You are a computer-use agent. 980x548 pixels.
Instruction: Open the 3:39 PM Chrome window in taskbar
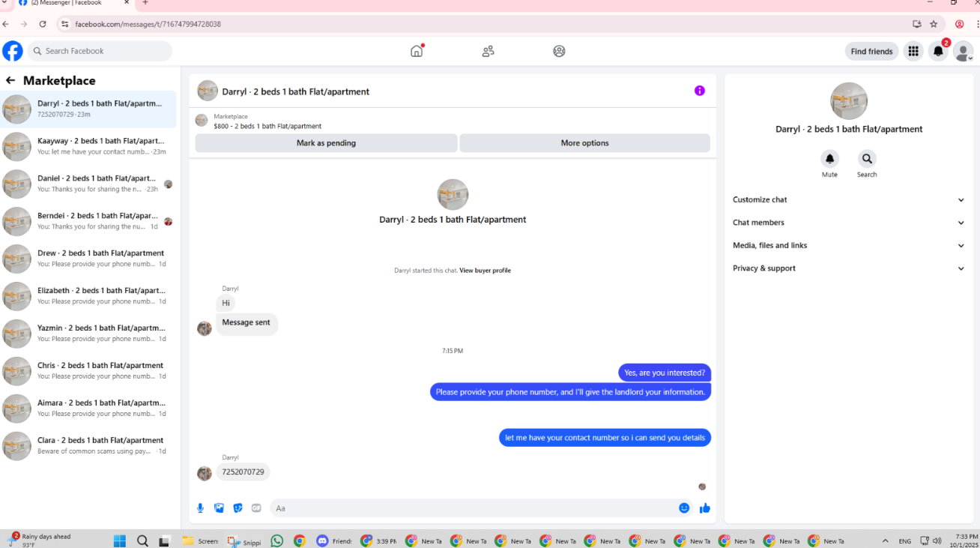tap(379, 541)
